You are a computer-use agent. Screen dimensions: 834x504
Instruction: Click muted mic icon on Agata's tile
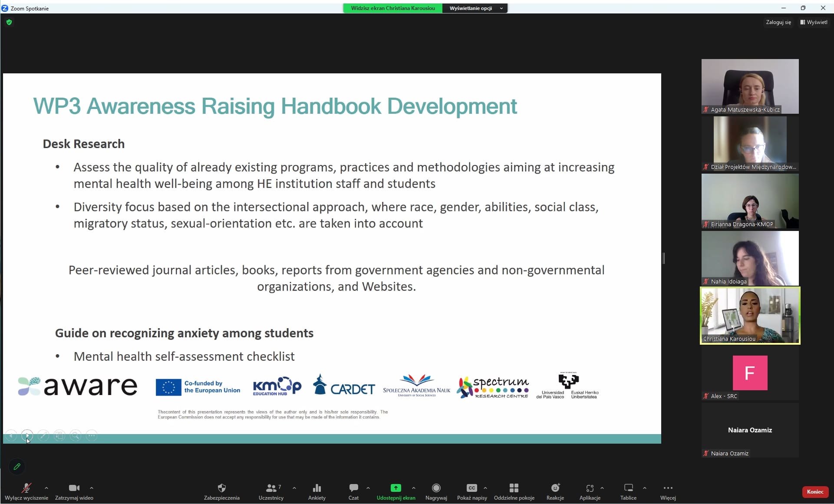706,109
